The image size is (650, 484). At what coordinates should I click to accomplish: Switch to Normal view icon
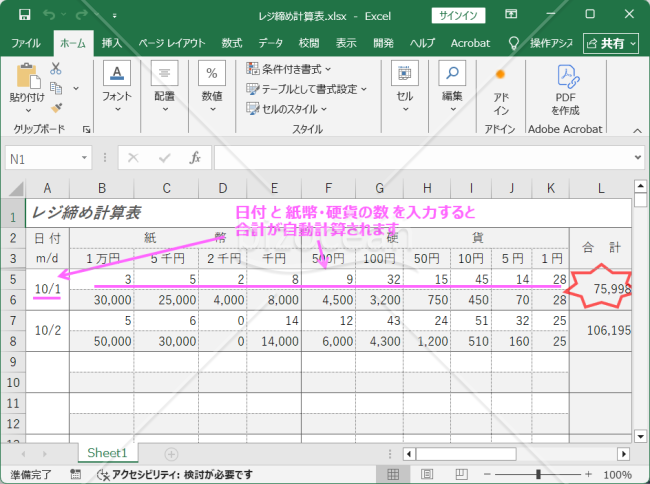pyautogui.click(x=393, y=474)
